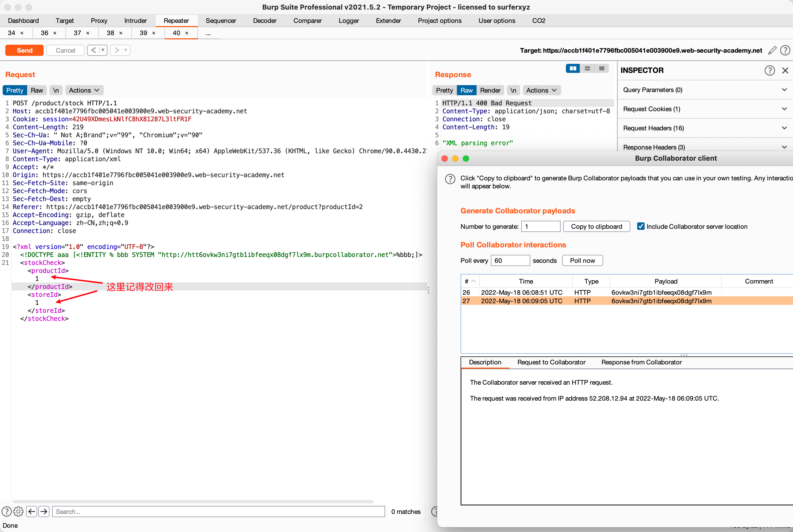Image resolution: width=793 pixels, height=532 pixels.
Task: Open Response Actions dropdown
Action: coord(541,90)
